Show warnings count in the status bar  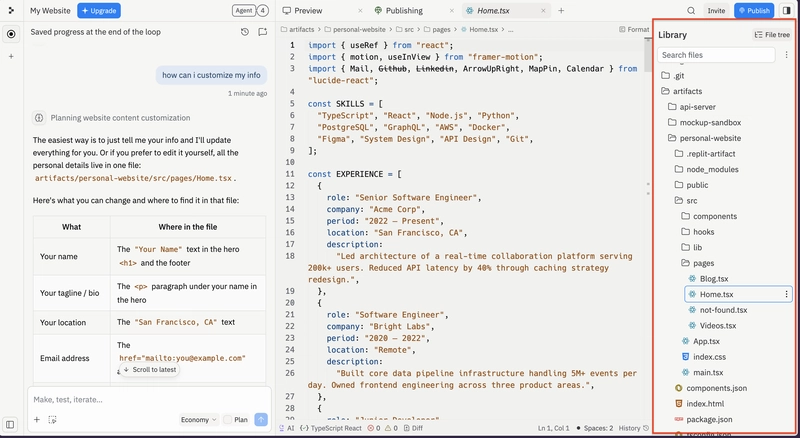point(391,428)
